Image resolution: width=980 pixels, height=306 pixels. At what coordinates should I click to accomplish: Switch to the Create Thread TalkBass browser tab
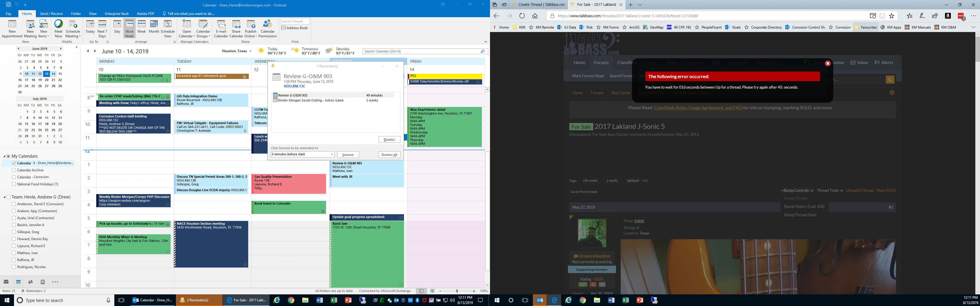tap(538, 5)
